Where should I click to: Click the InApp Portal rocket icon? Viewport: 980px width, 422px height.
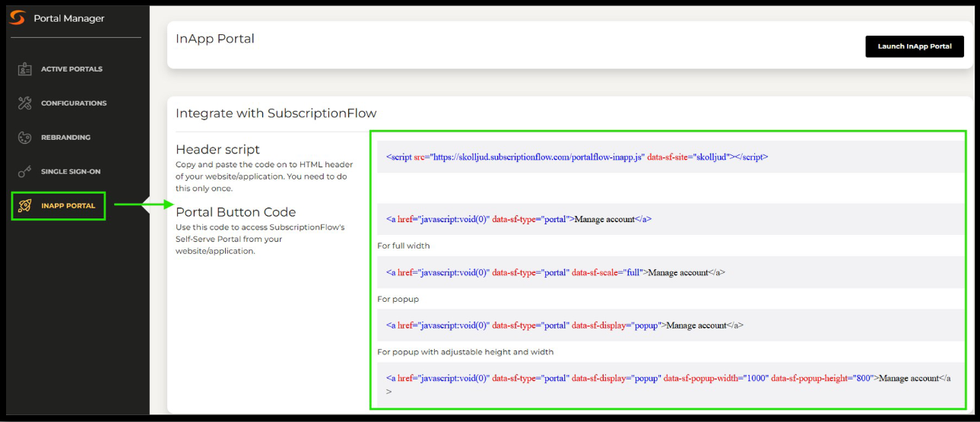(x=24, y=206)
